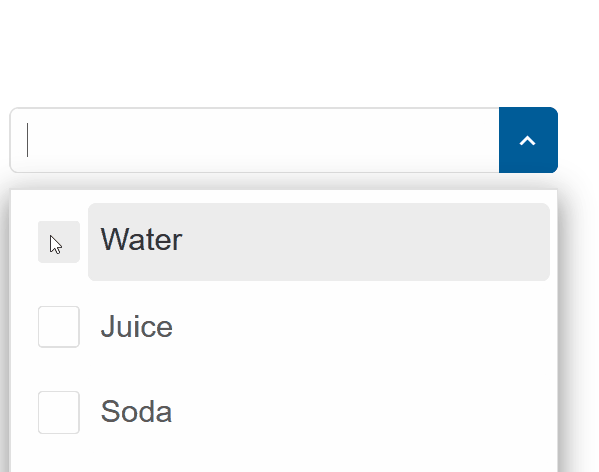Close the options list via blue button
Image resolution: width=599 pixels, height=472 pixels.
528,140
